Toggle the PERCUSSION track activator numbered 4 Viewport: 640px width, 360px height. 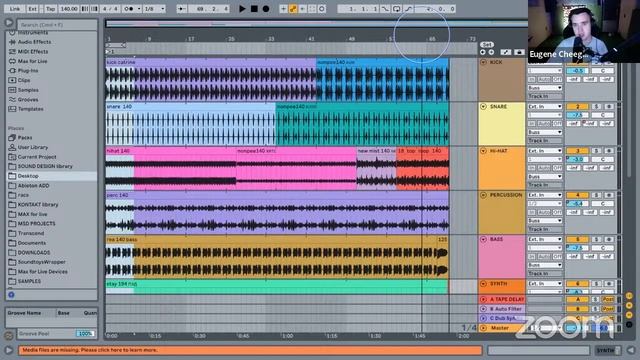pos(577,195)
